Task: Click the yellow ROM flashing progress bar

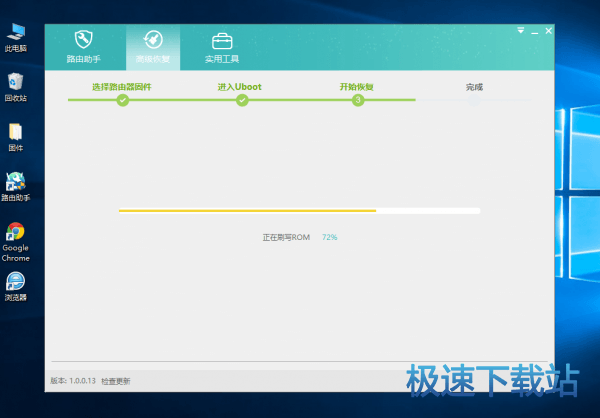Action: [248, 211]
